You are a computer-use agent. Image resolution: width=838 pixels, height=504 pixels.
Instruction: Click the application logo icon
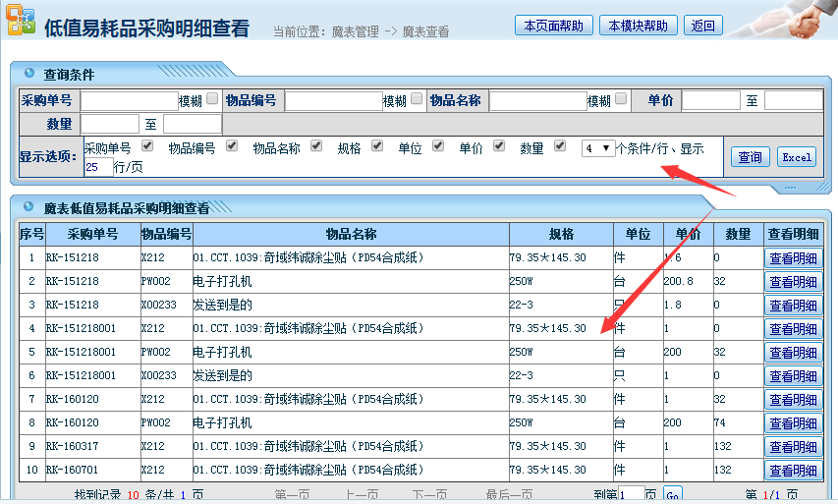(21, 23)
